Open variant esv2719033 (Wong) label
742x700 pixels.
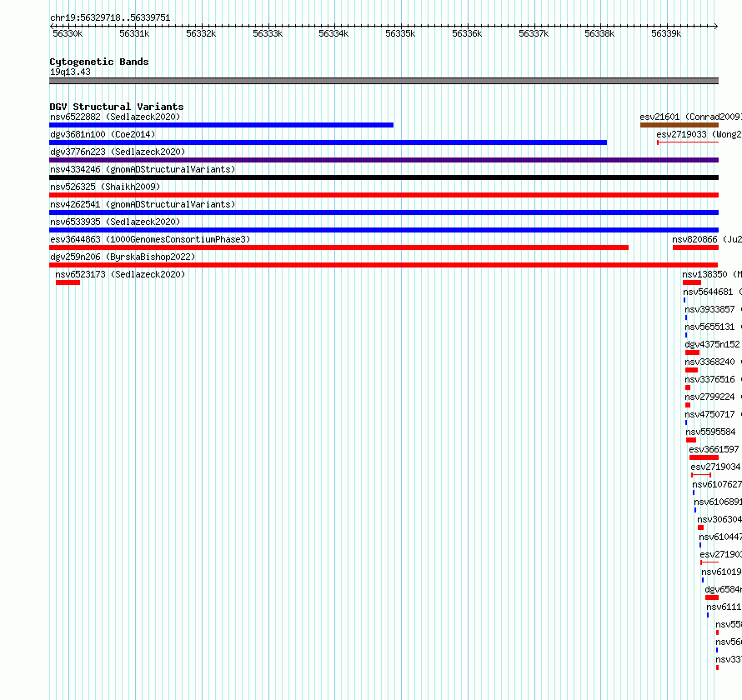point(699,134)
